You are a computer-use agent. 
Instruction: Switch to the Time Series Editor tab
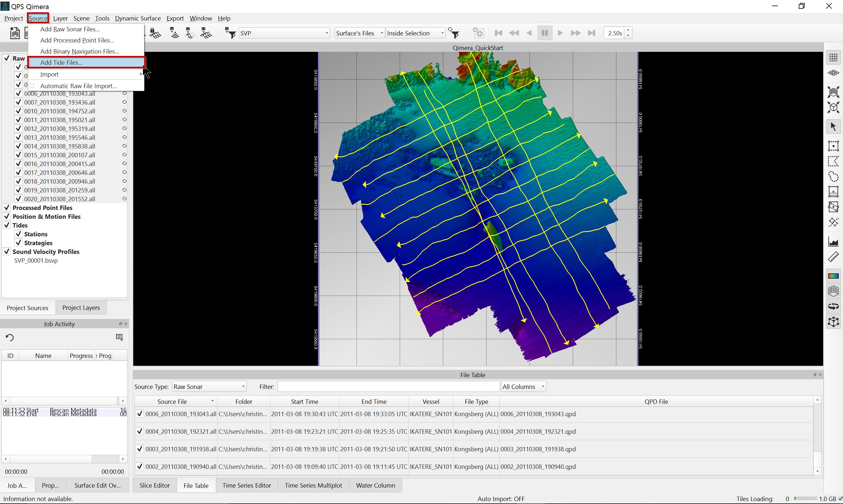tap(247, 485)
